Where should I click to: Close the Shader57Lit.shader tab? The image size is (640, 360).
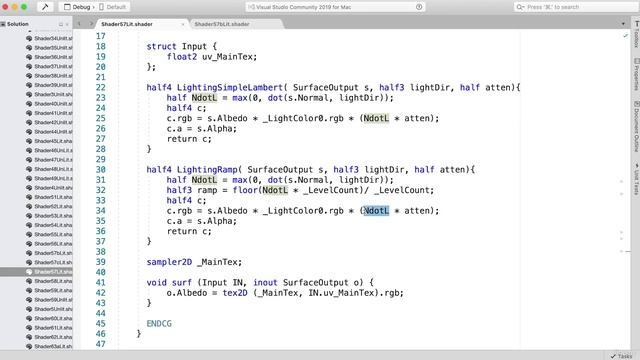coord(182,24)
